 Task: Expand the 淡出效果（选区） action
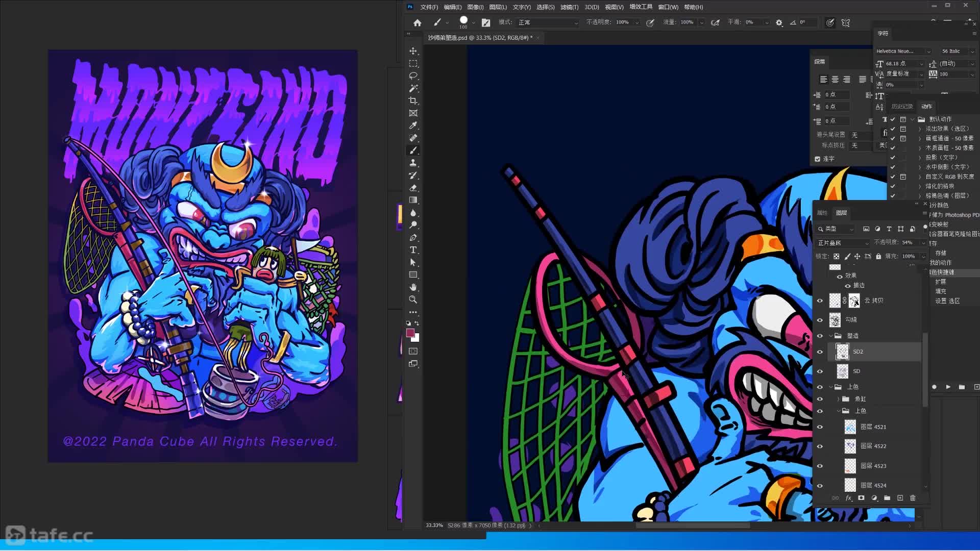pyautogui.click(x=920, y=129)
